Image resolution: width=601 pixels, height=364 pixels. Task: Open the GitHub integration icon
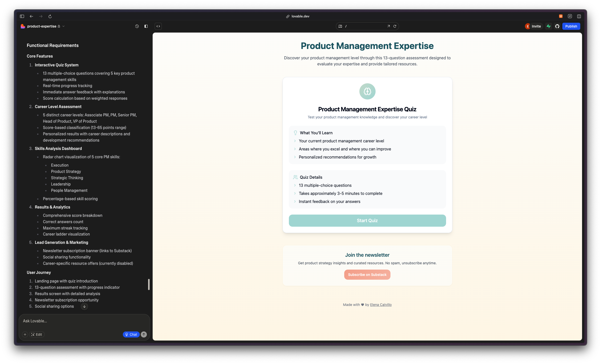point(557,26)
